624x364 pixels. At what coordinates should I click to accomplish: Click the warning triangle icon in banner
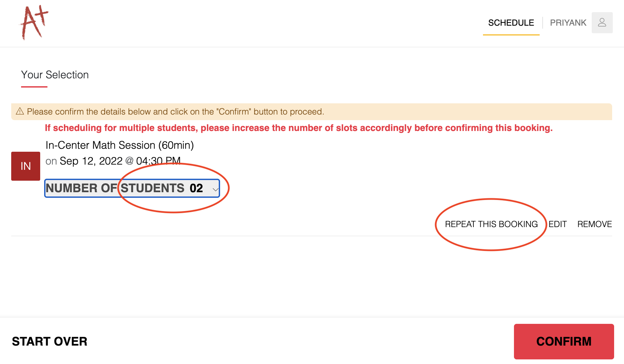(20, 111)
